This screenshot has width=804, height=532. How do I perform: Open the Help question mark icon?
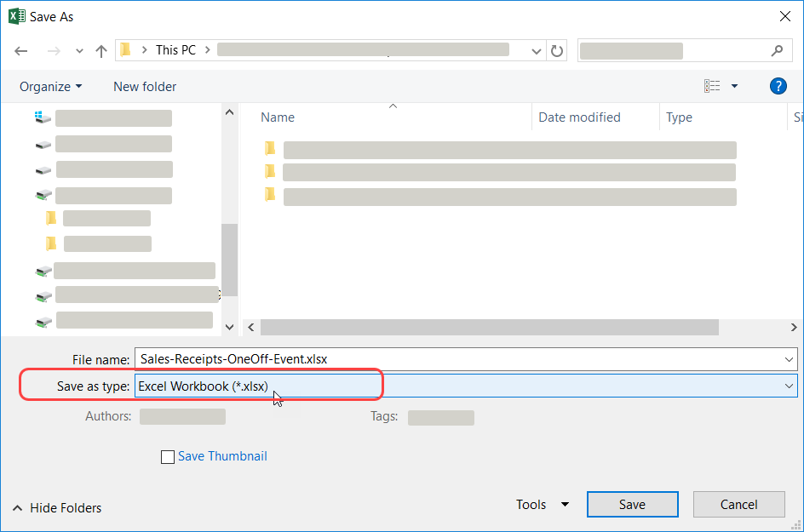777,86
